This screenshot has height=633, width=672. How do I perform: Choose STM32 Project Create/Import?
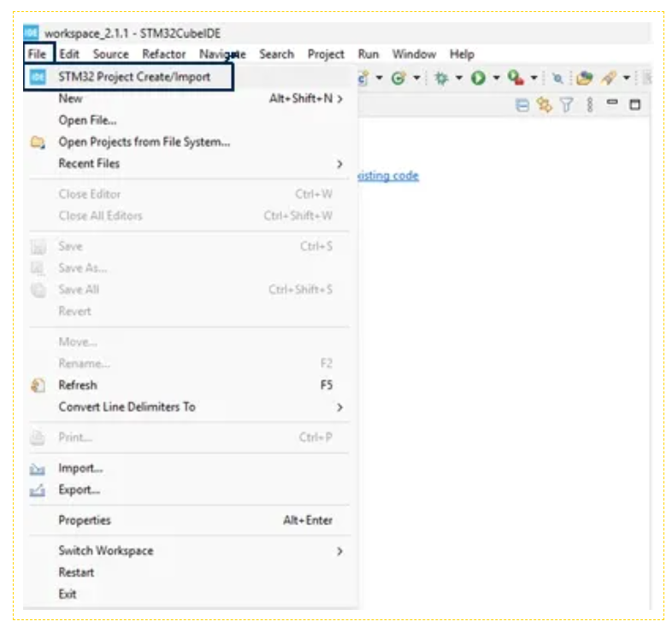coord(128,77)
